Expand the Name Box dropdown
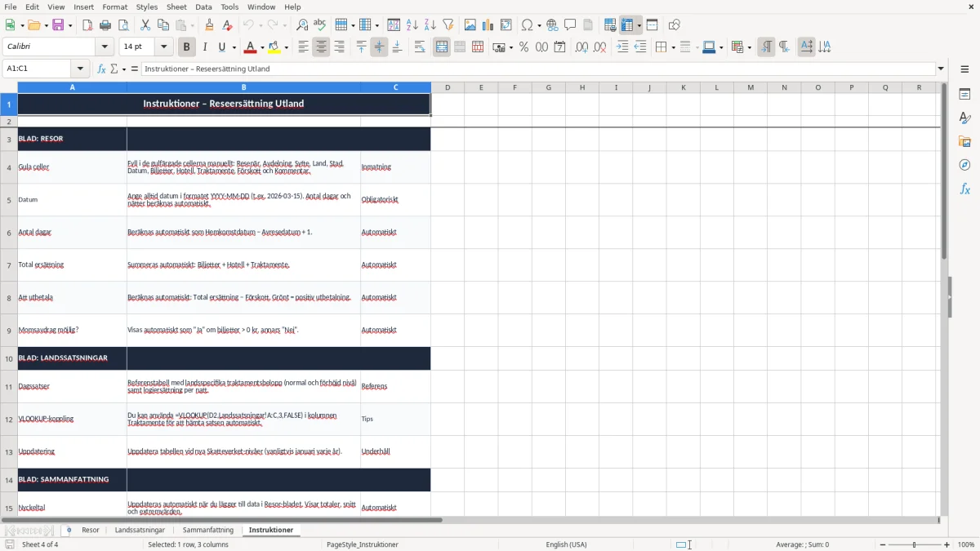Image resolution: width=980 pixels, height=551 pixels. coord(80,69)
